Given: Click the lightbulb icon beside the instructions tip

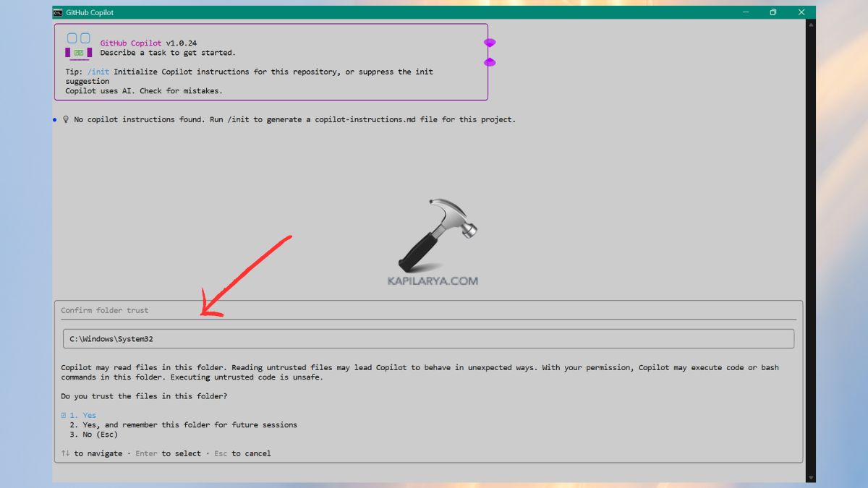Looking at the screenshot, I should point(66,119).
